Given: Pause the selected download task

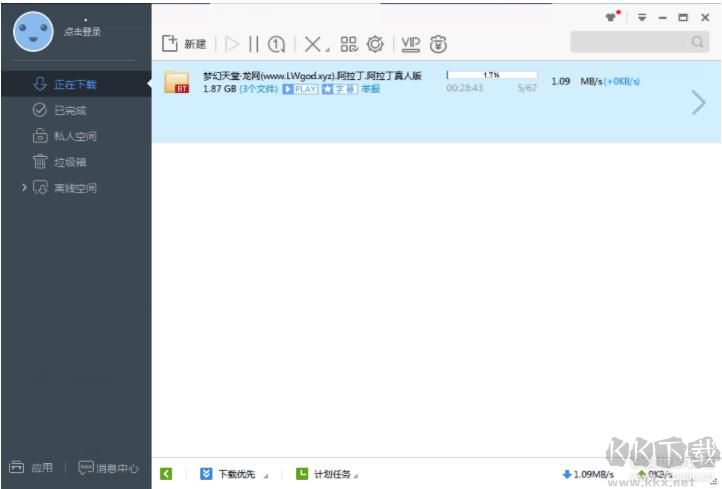Looking at the screenshot, I should pos(253,44).
